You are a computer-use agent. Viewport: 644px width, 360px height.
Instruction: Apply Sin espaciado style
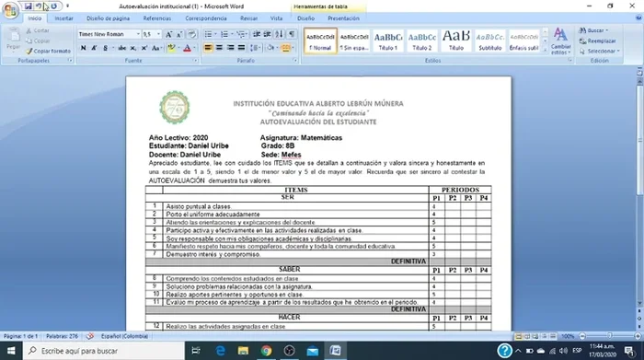point(354,41)
